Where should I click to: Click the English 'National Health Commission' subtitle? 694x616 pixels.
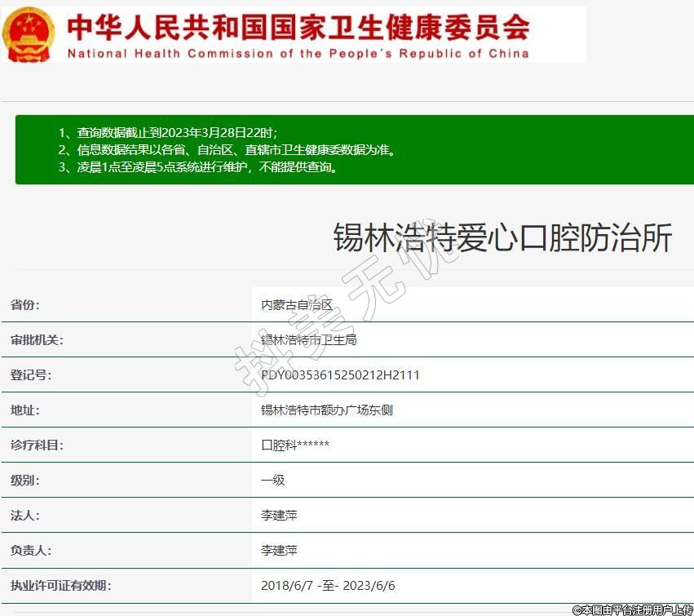(x=298, y=54)
